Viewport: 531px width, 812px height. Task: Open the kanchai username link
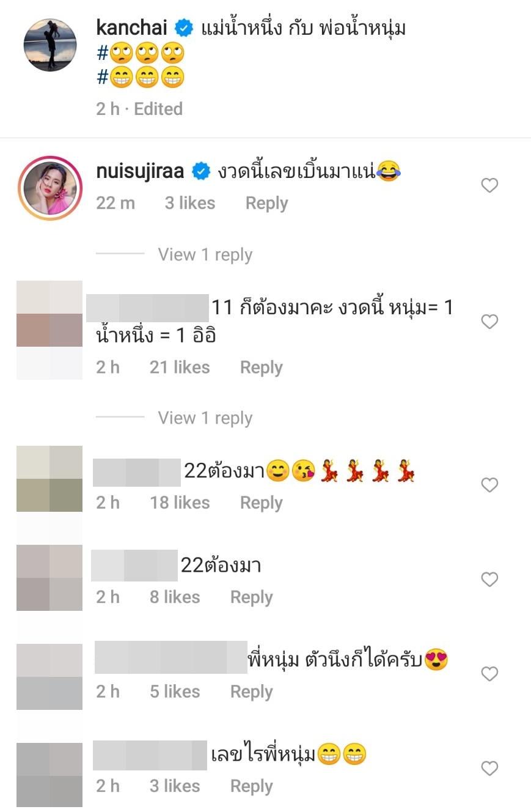pyautogui.click(x=133, y=28)
